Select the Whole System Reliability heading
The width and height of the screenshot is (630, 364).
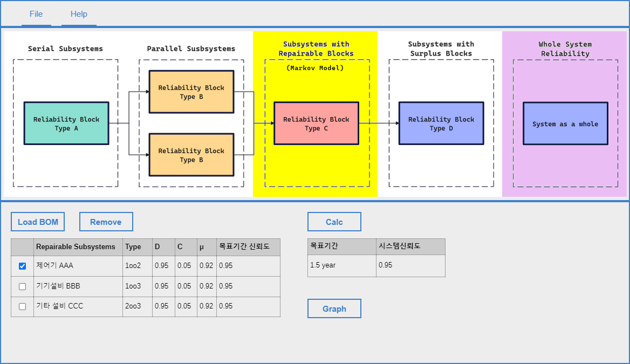(x=565, y=49)
